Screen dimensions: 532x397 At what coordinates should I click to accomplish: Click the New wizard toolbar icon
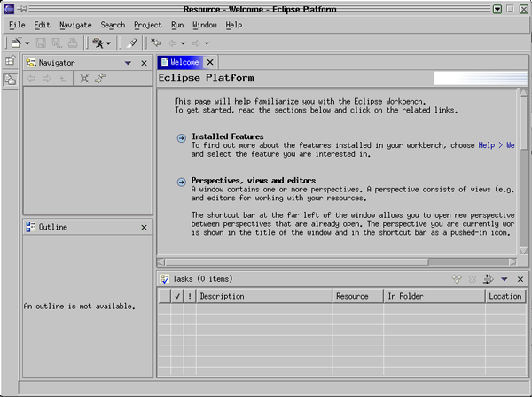coord(16,43)
